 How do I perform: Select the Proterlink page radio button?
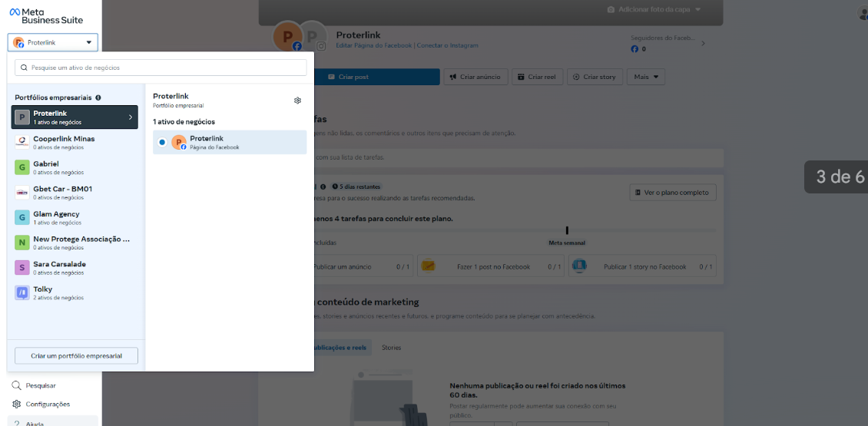click(161, 142)
